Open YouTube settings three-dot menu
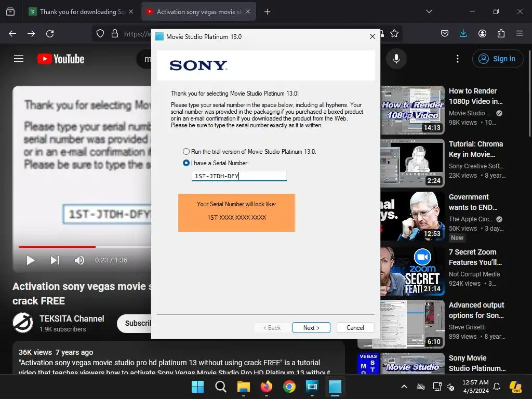532x399 pixels. [457, 59]
